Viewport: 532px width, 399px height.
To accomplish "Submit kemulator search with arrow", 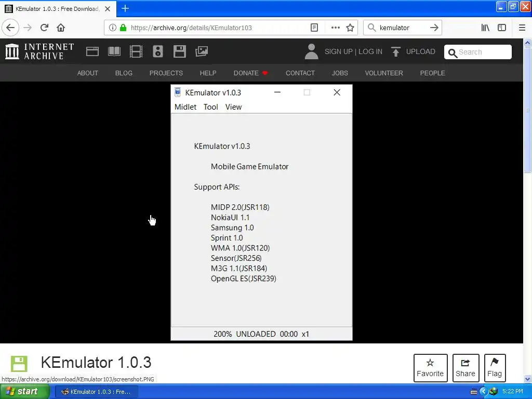I will [x=434, y=28].
